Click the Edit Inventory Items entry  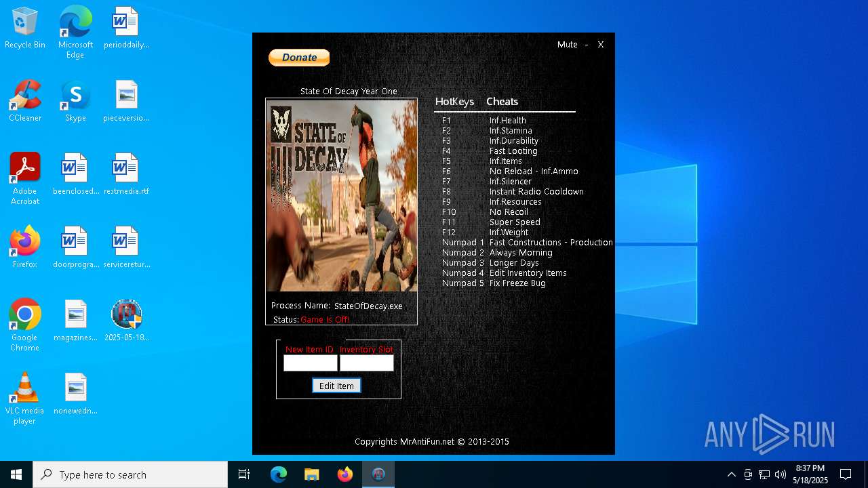(x=528, y=273)
